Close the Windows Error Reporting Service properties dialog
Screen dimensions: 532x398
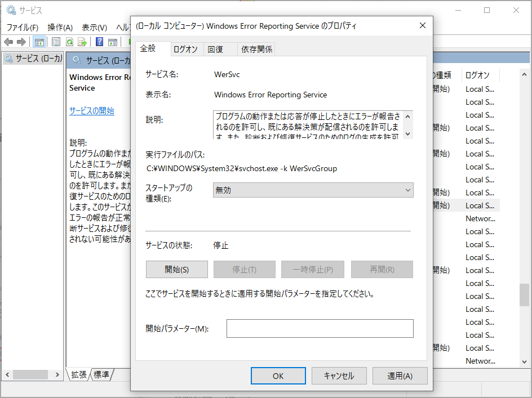(423, 25)
